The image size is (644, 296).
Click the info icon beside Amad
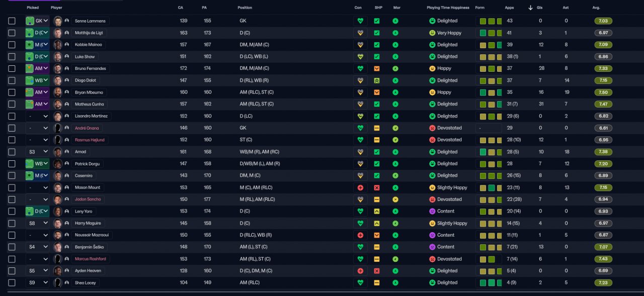coord(67,152)
